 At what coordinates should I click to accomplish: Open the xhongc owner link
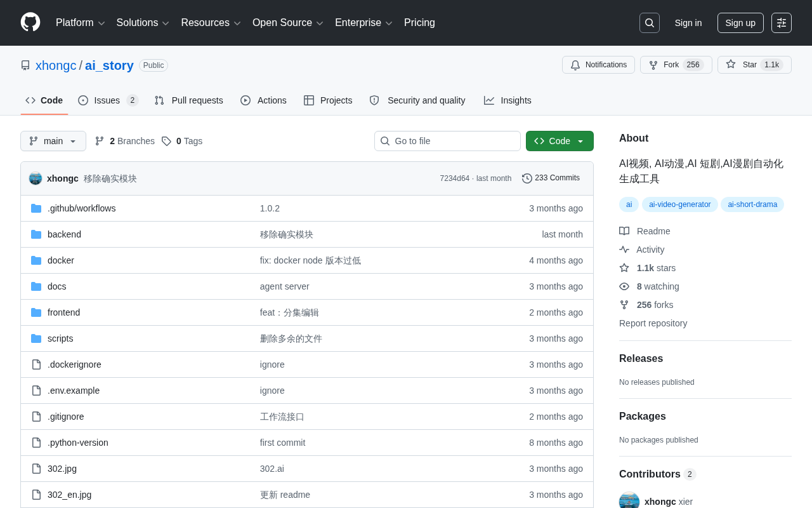pyautogui.click(x=56, y=65)
